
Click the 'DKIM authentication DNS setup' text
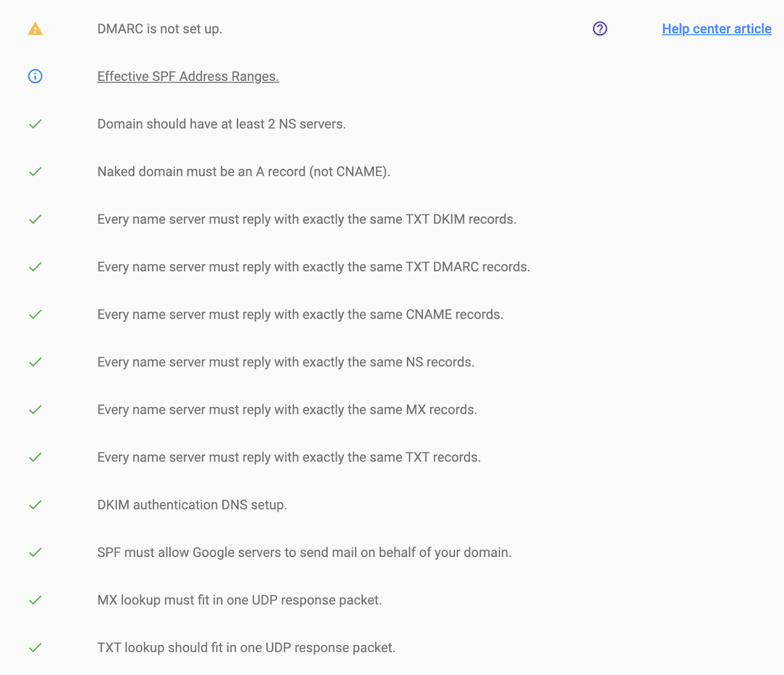click(x=192, y=505)
